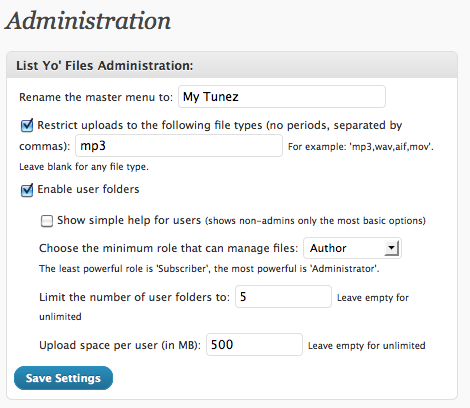This screenshot has width=470, height=408.
Task: Tick Show simple help for users checkbox
Action: pos(47,221)
